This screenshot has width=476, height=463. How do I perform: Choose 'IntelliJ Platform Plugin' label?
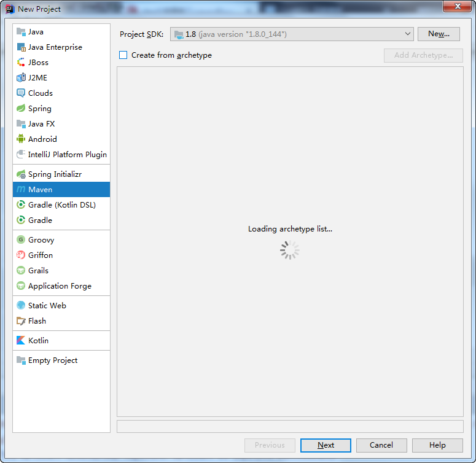pyautogui.click(x=68, y=154)
